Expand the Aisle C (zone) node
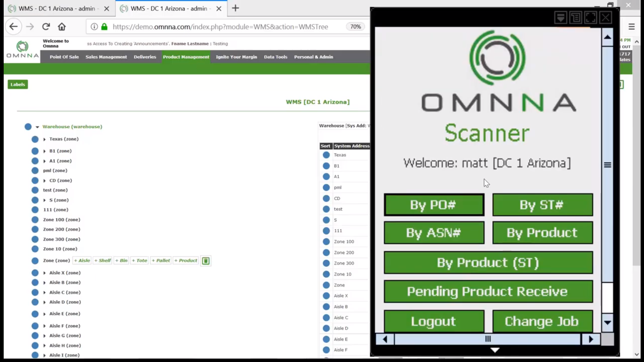Image resolution: width=644 pixels, height=362 pixels. tap(44, 293)
